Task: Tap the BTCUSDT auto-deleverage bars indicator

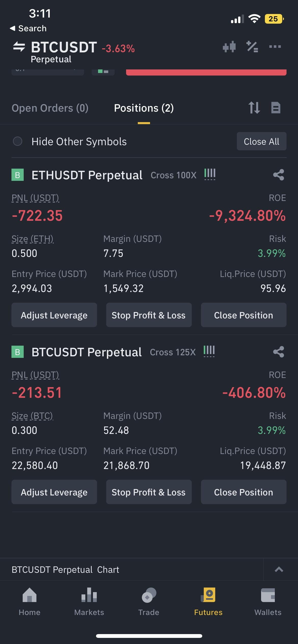Action: (209, 351)
